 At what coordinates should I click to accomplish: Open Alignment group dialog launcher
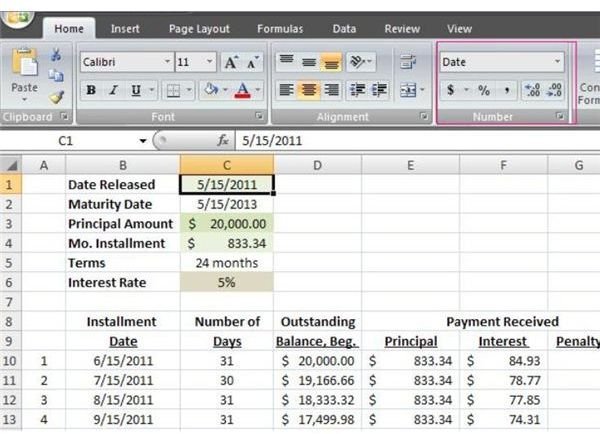click(424, 116)
